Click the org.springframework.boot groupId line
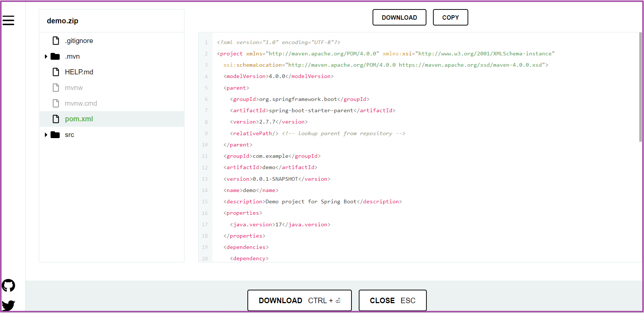Image resolution: width=644 pixels, height=313 pixels. coord(299,99)
